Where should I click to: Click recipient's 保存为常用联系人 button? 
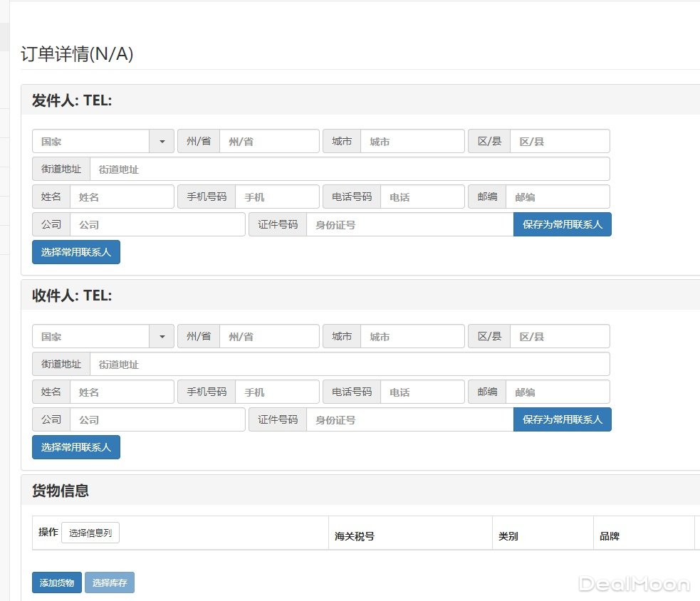pyautogui.click(x=562, y=419)
